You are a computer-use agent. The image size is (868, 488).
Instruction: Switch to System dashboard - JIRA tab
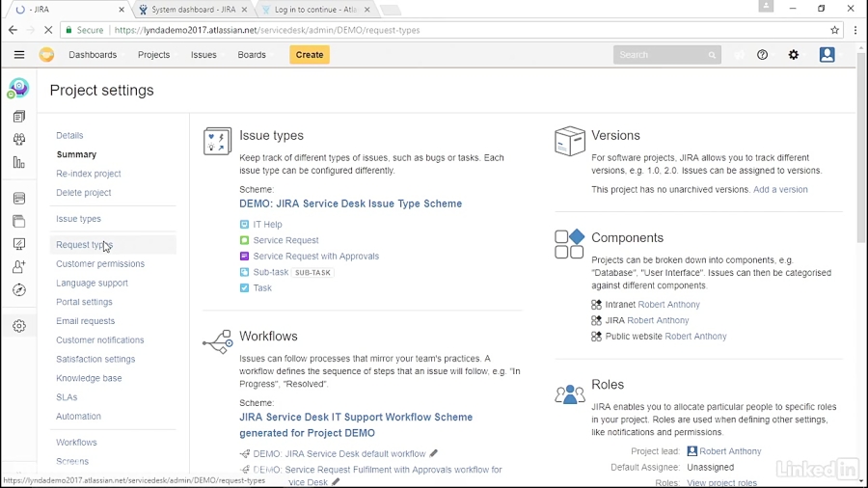(x=194, y=10)
